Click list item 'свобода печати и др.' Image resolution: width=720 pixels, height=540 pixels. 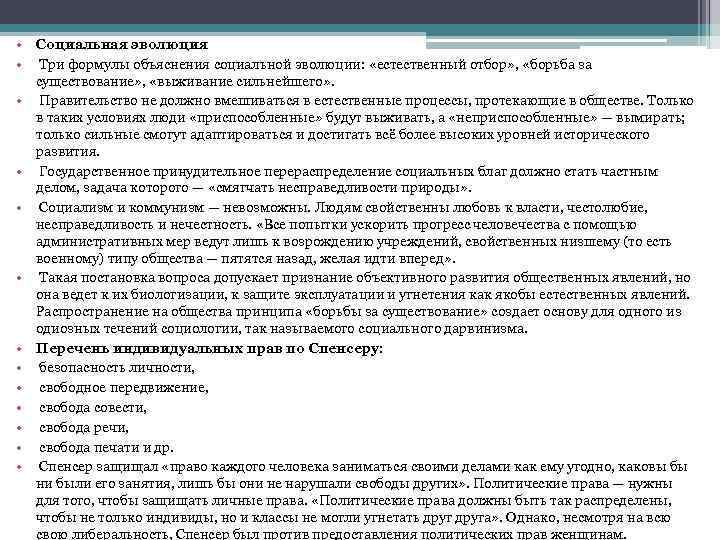click(106, 447)
